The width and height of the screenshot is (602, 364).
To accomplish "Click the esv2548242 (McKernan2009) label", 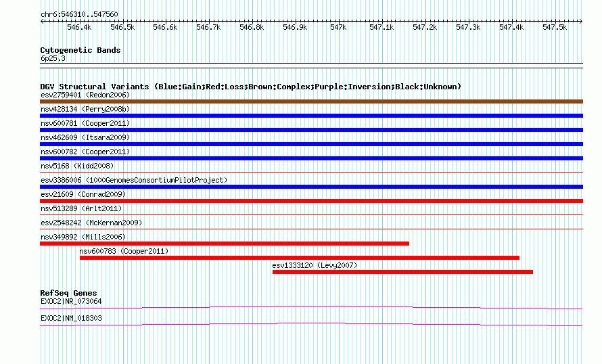I will [x=91, y=223].
